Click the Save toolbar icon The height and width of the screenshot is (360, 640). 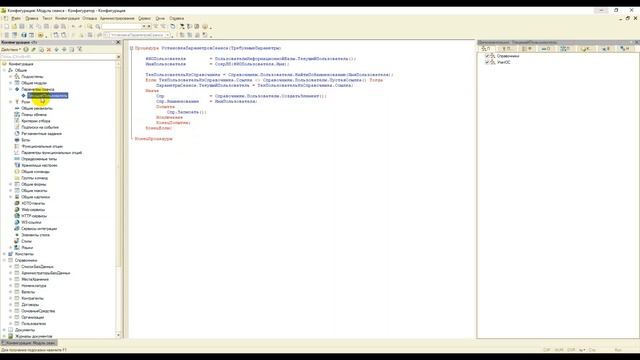22,27
